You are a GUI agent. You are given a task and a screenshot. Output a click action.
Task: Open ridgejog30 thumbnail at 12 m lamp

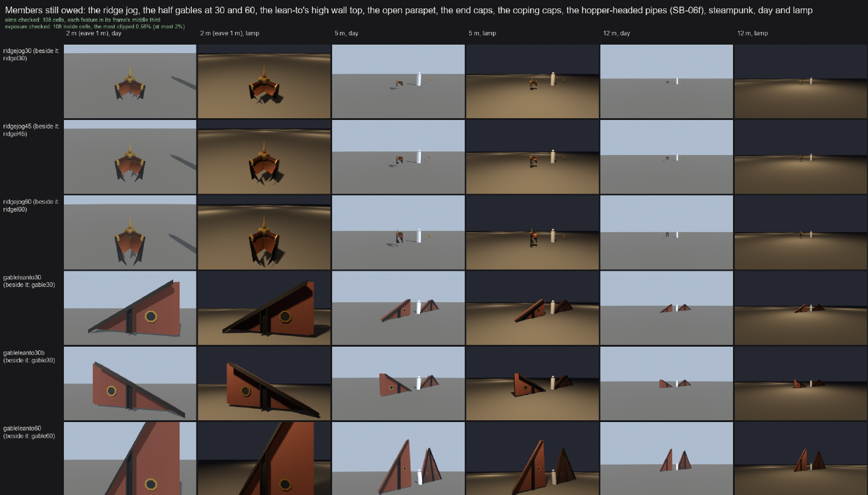pos(800,81)
